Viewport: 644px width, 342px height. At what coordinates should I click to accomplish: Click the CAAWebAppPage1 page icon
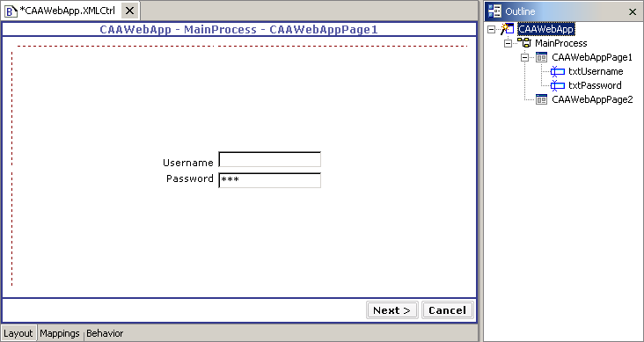click(542, 57)
